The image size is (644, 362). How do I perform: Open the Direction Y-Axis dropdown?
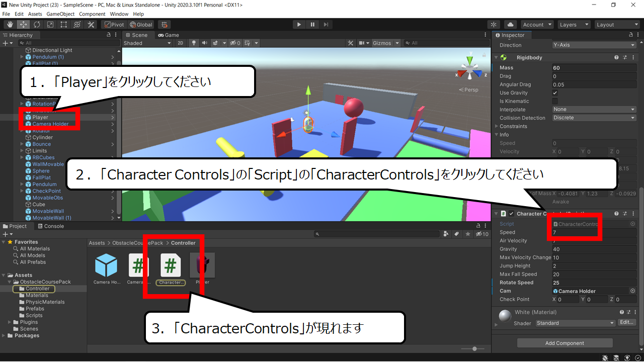click(x=594, y=45)
